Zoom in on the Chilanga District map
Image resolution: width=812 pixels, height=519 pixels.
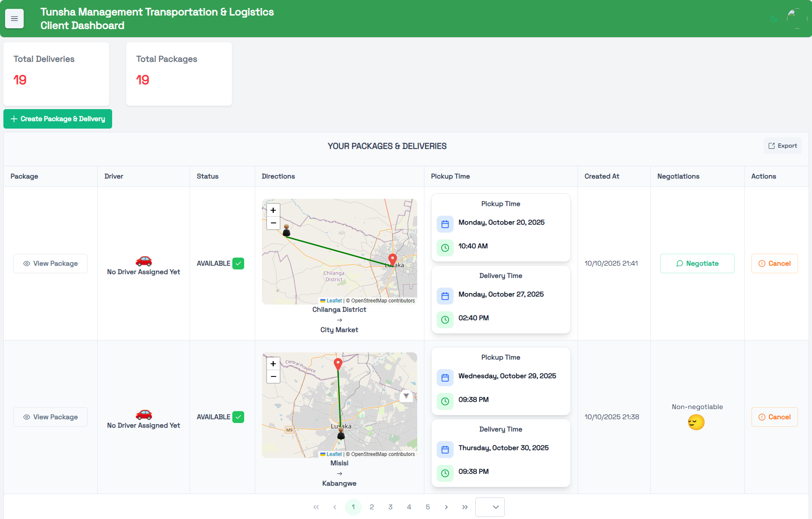(273, 210)
